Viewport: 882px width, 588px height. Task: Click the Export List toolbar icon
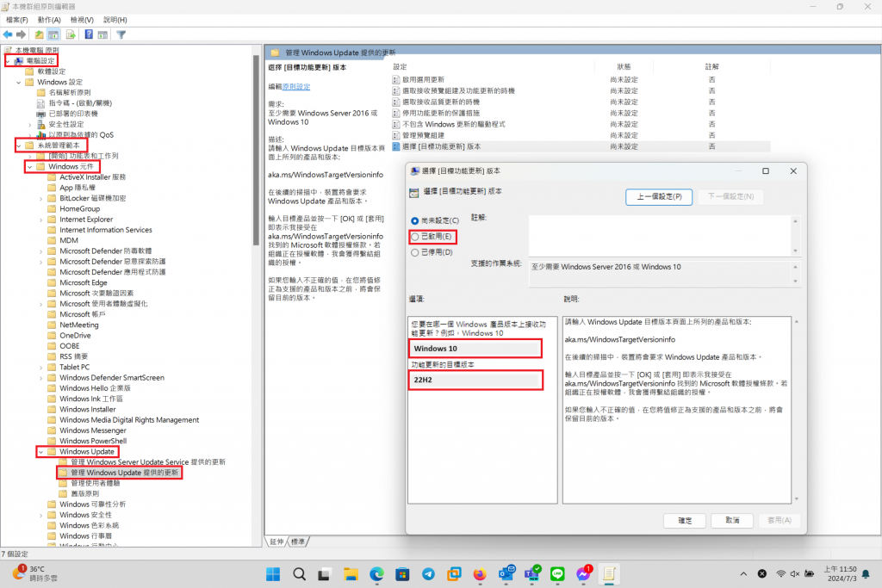[x=71, y=34]
